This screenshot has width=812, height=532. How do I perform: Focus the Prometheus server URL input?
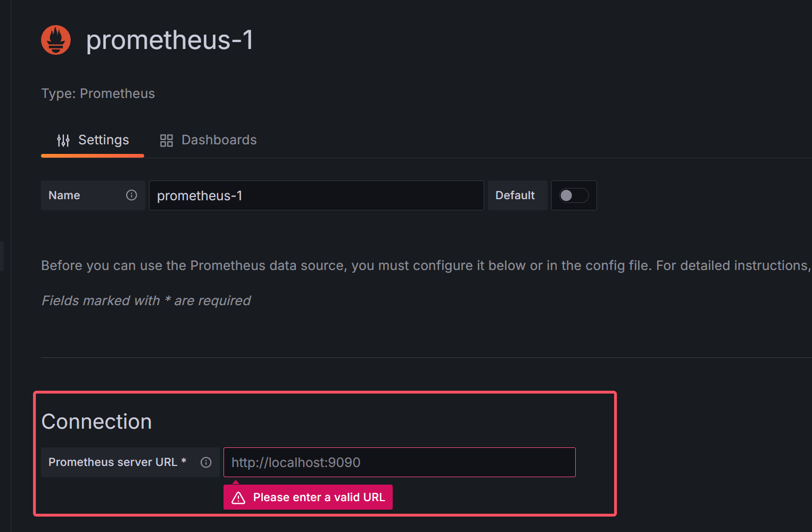pos(399,462)
